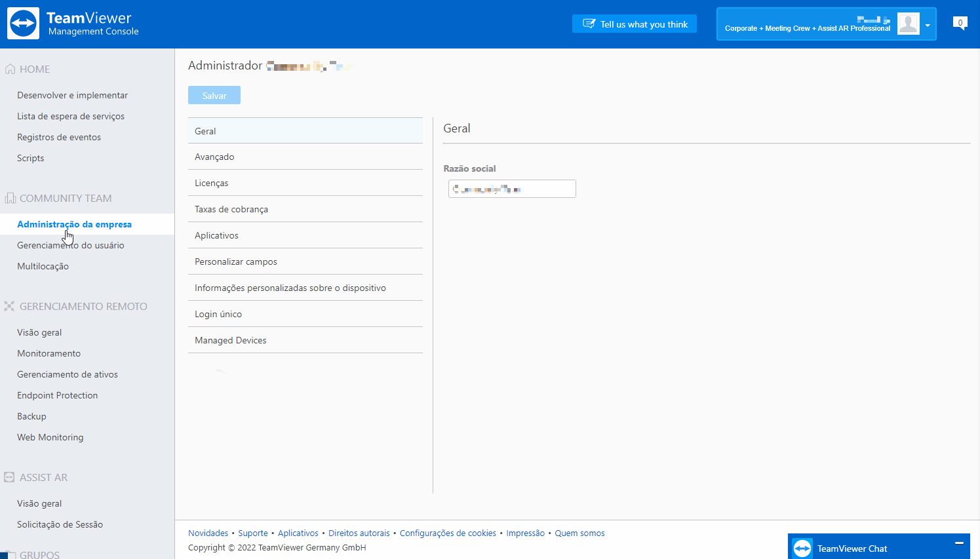980x559 pixels.
Task: Open Desenvolver e implementar in sidebar
Action: [x=72, y=95]
